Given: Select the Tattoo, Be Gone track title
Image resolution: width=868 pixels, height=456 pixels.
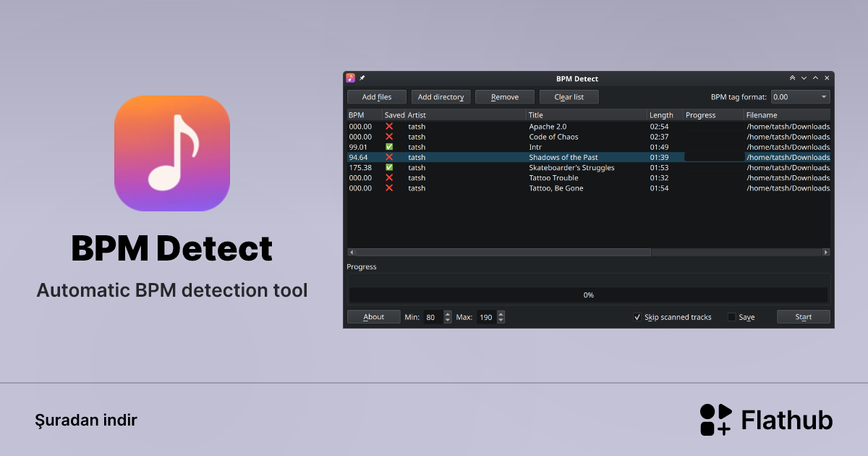Looking at the screenshot, I should pos(556,188).
